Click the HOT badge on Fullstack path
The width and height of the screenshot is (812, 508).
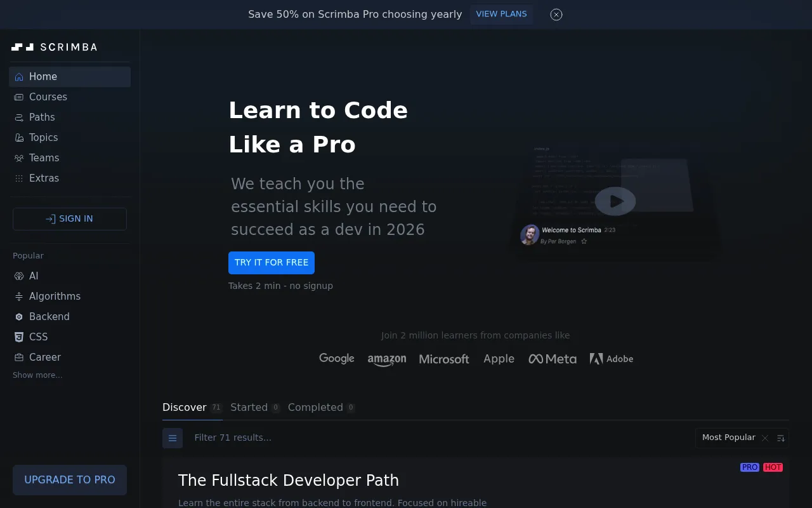773,467
